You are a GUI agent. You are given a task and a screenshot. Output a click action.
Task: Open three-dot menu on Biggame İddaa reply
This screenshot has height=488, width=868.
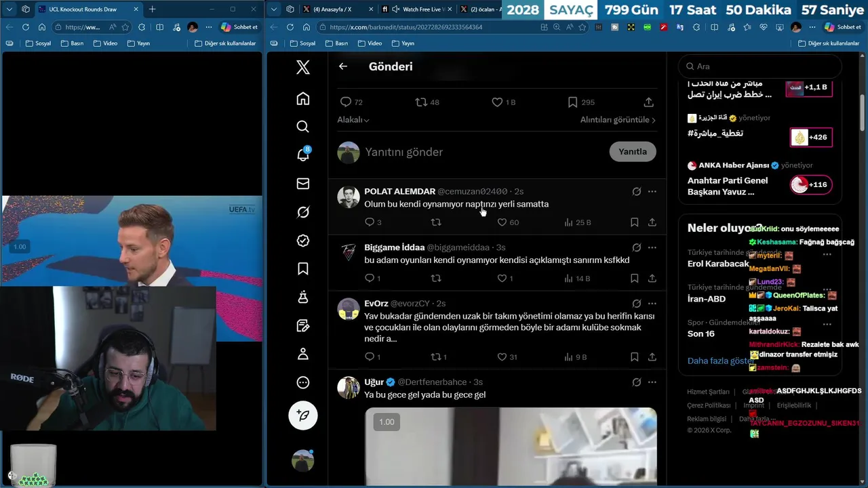(652, 247)
